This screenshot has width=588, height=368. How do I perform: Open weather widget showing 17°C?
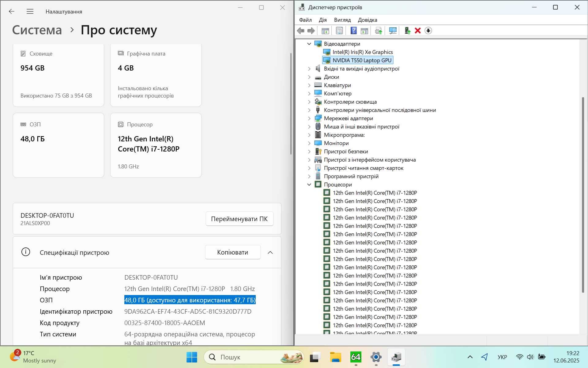pyautogui.click(x=33, y=357)
